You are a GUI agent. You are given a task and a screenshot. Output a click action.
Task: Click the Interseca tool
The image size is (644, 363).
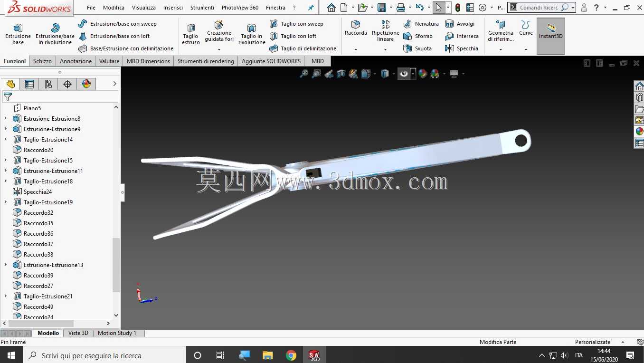tap(462, 36)
